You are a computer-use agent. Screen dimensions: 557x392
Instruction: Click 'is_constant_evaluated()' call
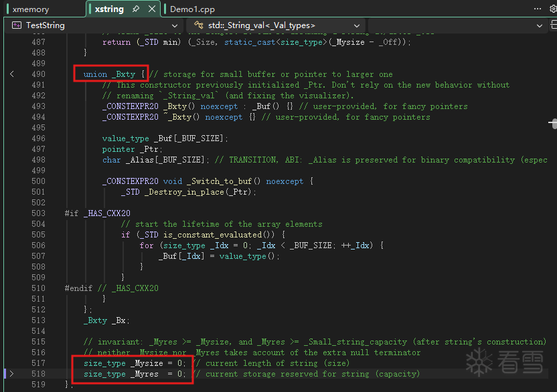(218, 235)
